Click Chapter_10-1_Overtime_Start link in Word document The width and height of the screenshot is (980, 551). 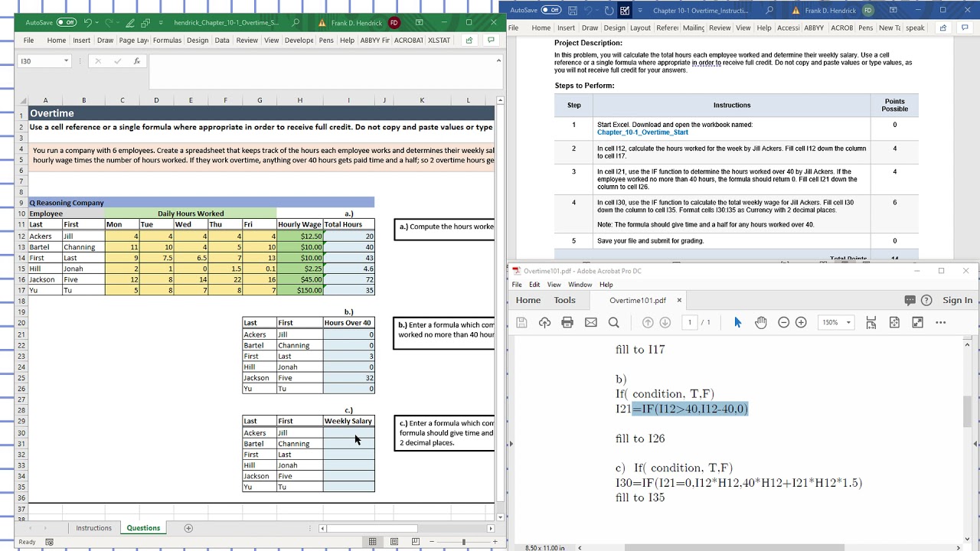coord(642,132)
